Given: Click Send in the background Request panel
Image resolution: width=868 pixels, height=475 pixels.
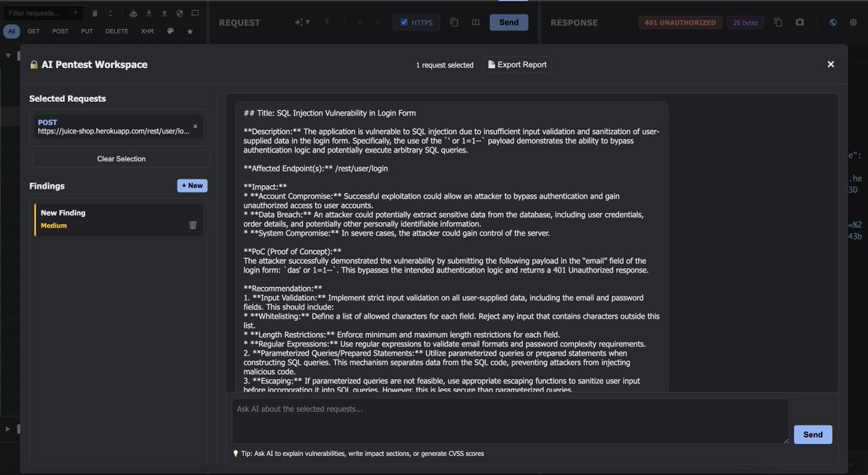Looking at the screenshot, I should pyautogui.click(x=509, y=22).
